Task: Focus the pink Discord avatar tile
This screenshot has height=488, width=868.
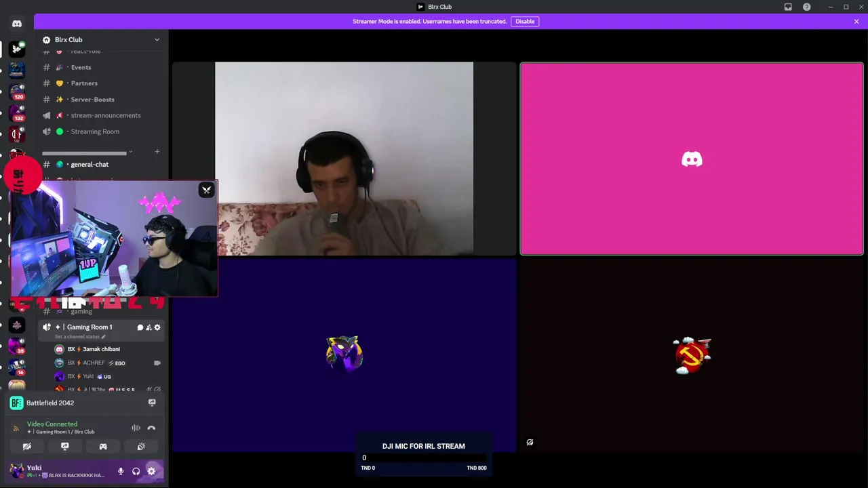Action: click(692, 159)
